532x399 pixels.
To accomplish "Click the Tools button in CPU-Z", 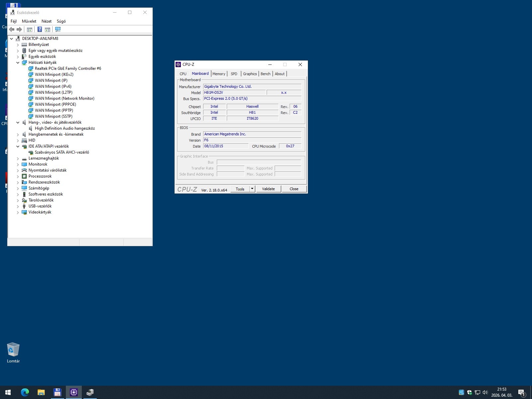I will (x=240, y=189).
